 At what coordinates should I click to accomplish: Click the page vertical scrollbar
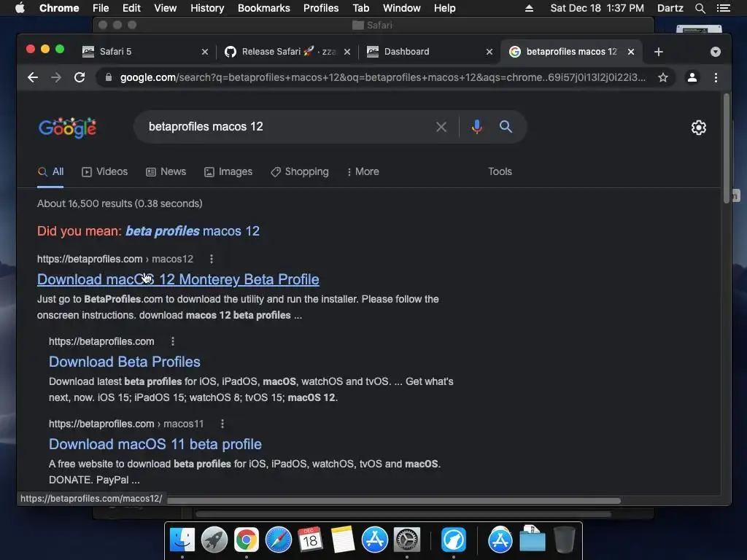(x=726, y=149)
